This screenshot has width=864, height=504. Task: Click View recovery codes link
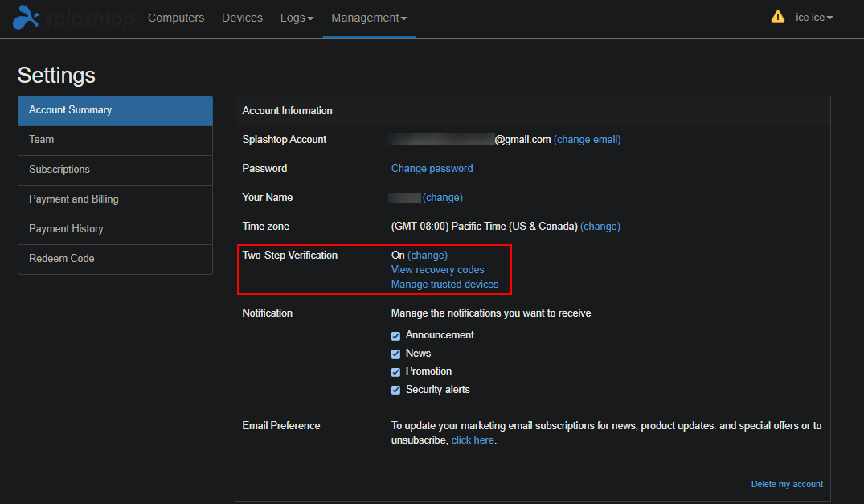[x=437, y=270]
